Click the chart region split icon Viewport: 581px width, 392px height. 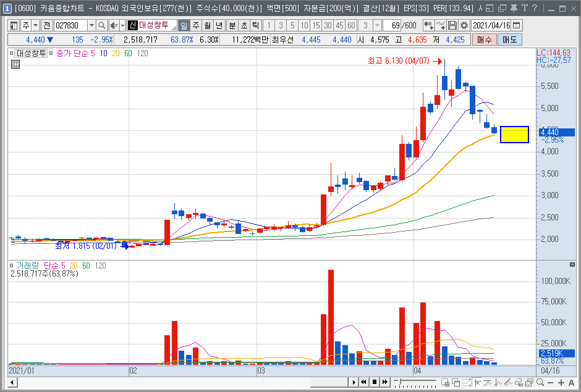[446, 383]
